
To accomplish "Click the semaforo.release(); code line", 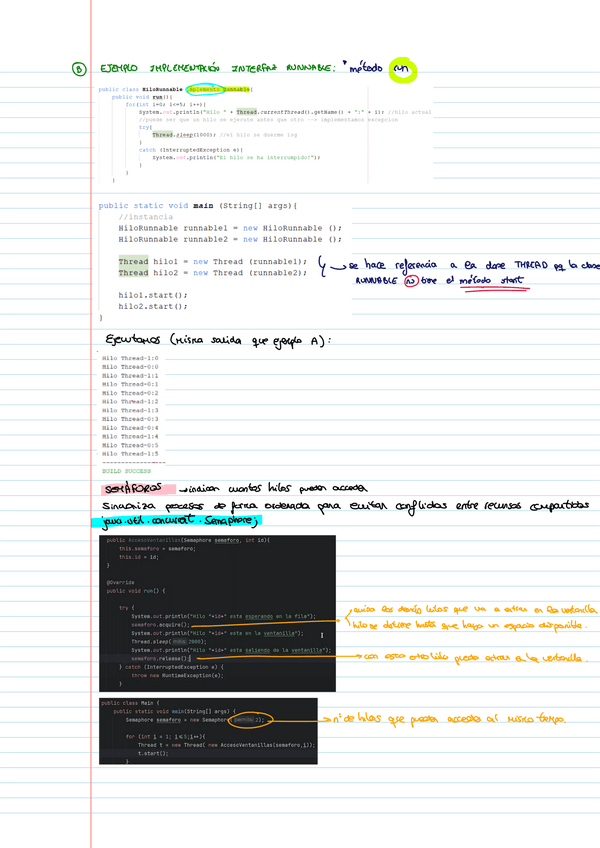I will pos(160,658).
